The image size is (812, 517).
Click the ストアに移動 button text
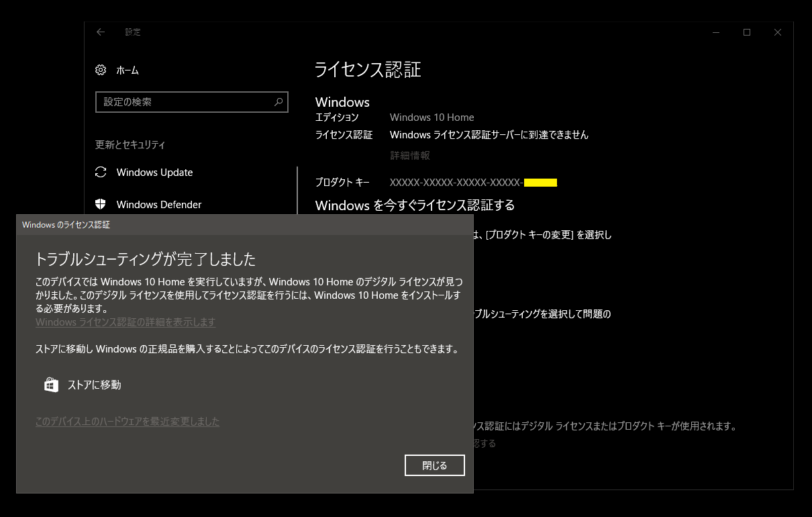tap(94, 385)
